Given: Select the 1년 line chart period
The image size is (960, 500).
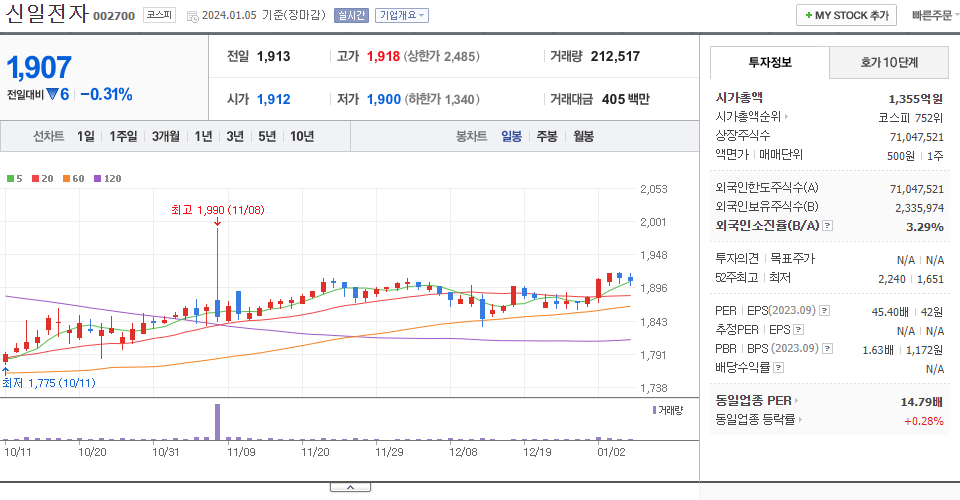Looking at the screenshot, I should pyautogui.click(x=203, y=136).
